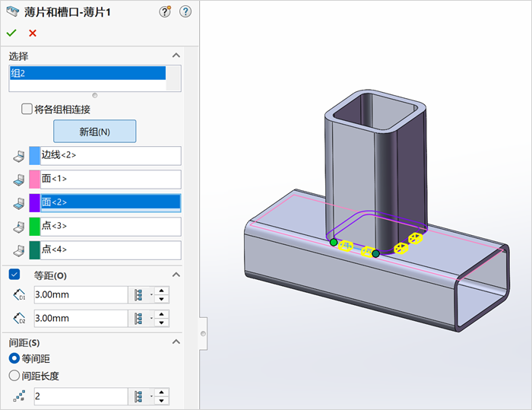Collapse the 选择 section
The width and height of the screenshot is (532, 410).
pos(176,56)
